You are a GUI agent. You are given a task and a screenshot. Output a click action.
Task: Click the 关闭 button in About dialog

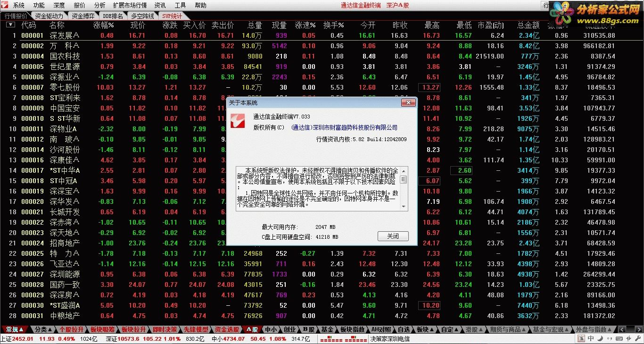(393, 236)
